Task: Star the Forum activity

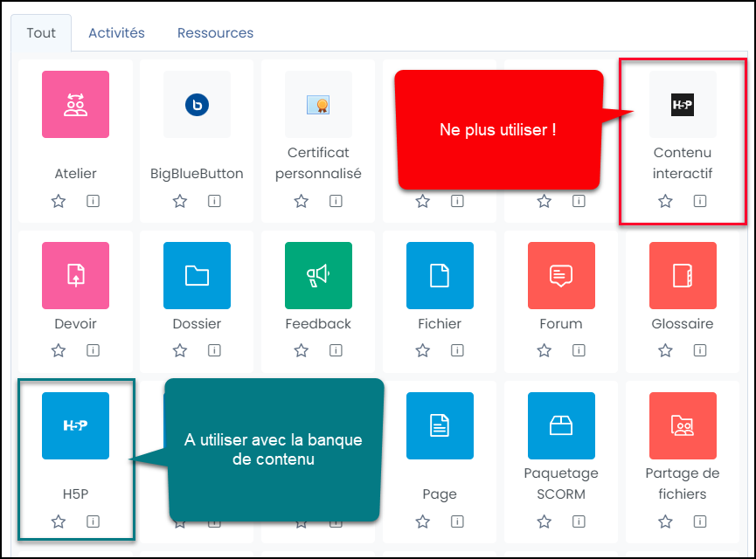Action: coord(544,350)
